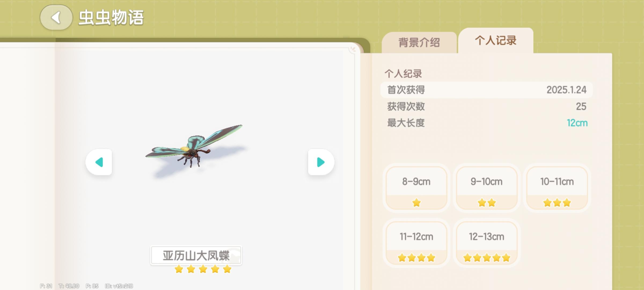Screen dimensions: 644x290
Task: Click the 亚历山大凤蝶 name label
Action: coord(196,255)
